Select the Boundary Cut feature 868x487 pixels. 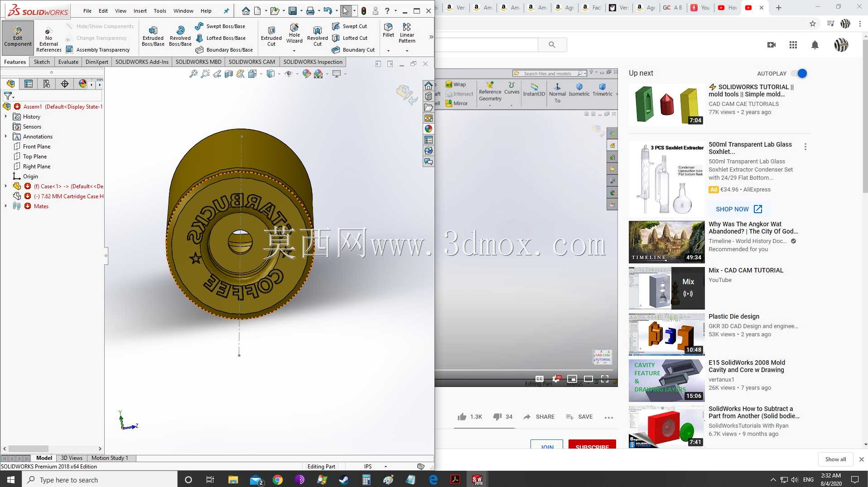pyautogui.click(x=353, y=50)
